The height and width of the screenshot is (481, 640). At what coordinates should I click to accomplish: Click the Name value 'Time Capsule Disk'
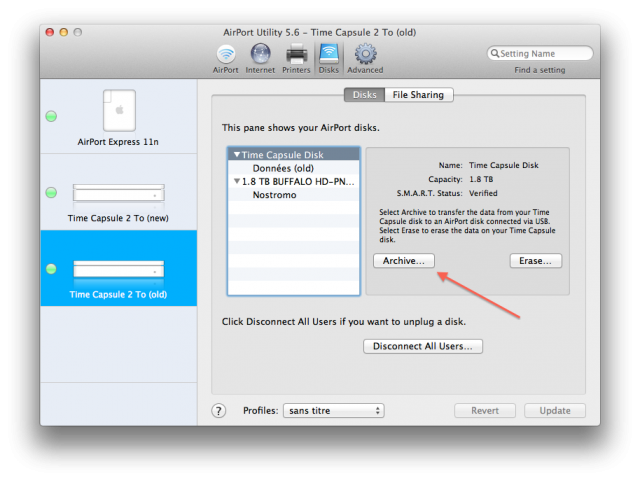(x=504, y=165)
